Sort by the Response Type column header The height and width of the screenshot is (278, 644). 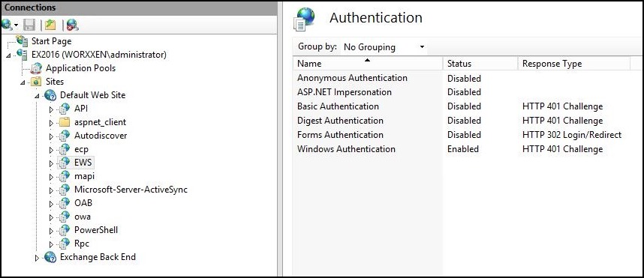pos(573,64)
